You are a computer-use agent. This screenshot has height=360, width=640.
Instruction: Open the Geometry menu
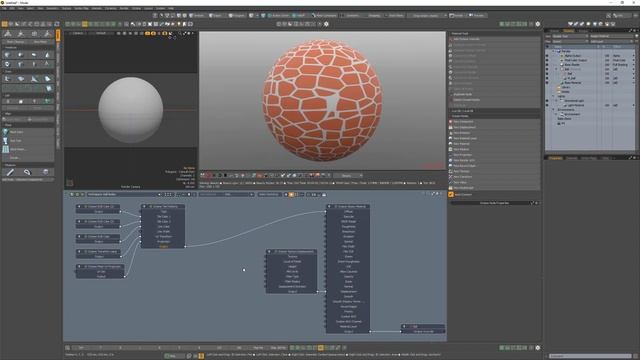click(x=52, y=8)
